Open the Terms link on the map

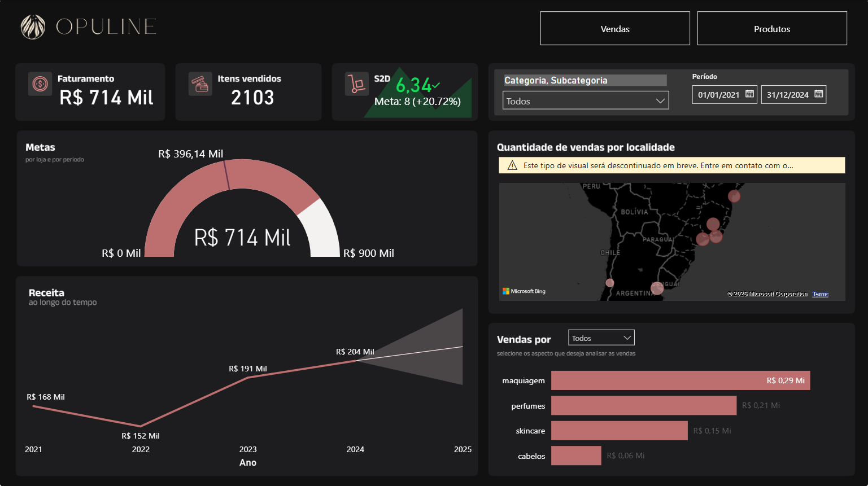820,294
